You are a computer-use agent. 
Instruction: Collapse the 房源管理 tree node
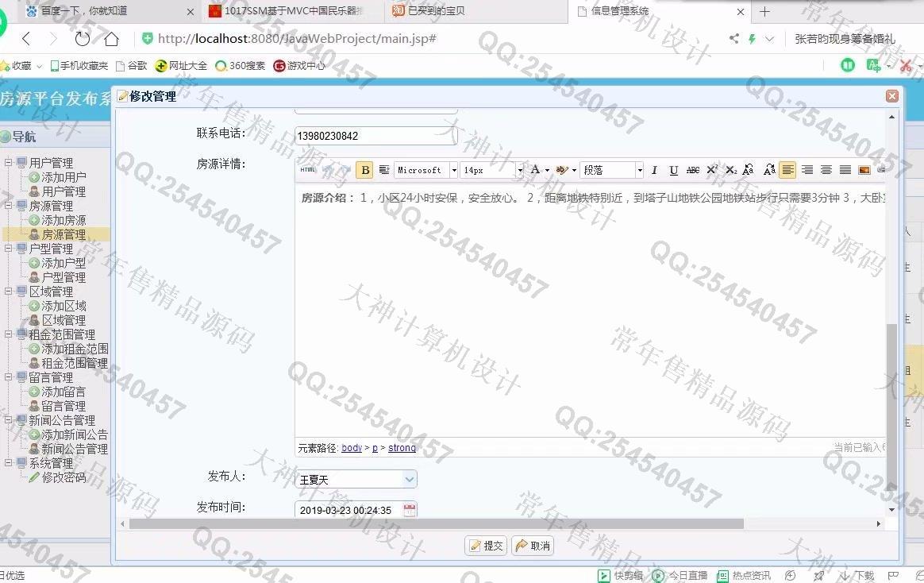(x=9, y=205)
